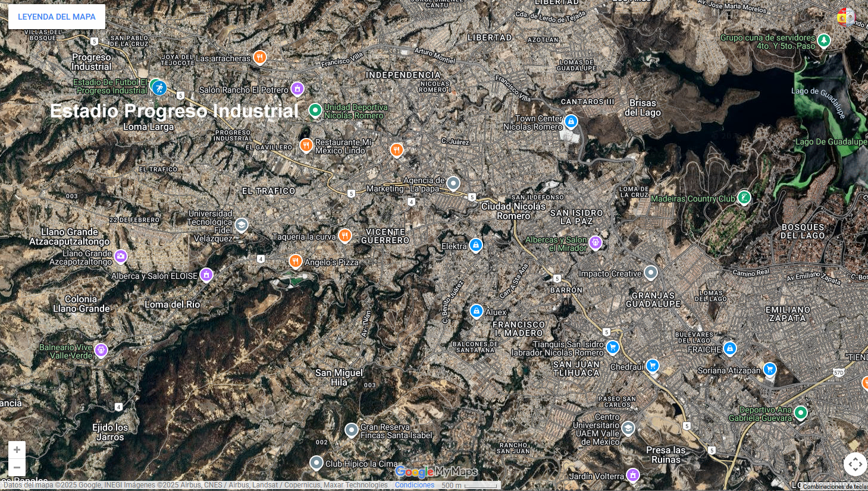Click the Google My Maps logo
Image resolution: width=868 pixels, height=491 pixels.
pyautogui.click(x=436, y=472)
